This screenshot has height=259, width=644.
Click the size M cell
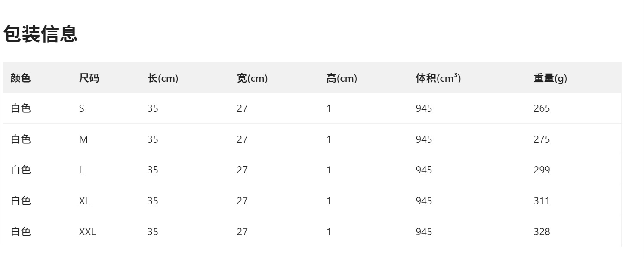click(x=83, y=139)
